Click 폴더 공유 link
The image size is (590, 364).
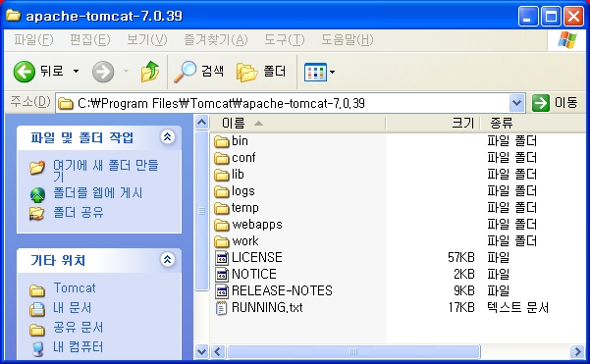click(79, 213)
